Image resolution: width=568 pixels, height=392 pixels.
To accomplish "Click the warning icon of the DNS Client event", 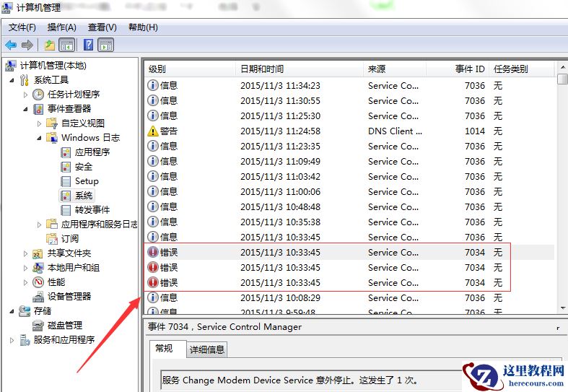I will [153, 131].
